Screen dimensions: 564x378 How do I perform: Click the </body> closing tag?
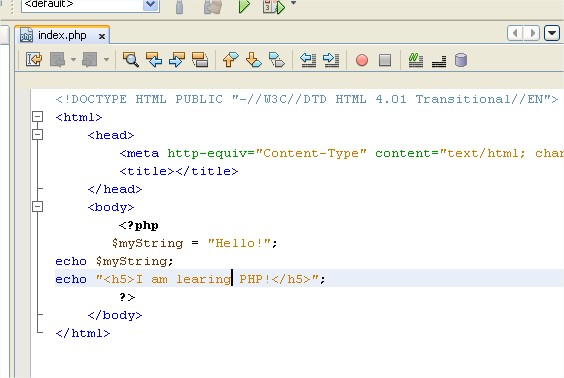point(115,315)
